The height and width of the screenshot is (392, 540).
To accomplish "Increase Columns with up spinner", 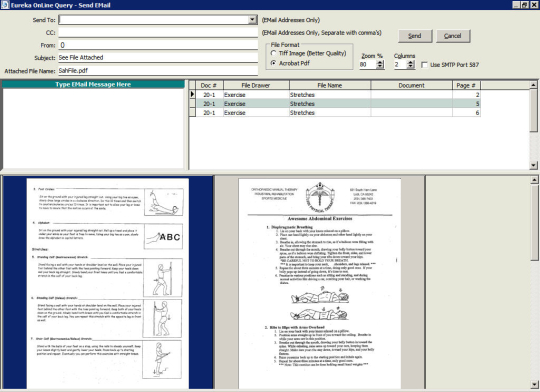I will click(x=411, y=62).
